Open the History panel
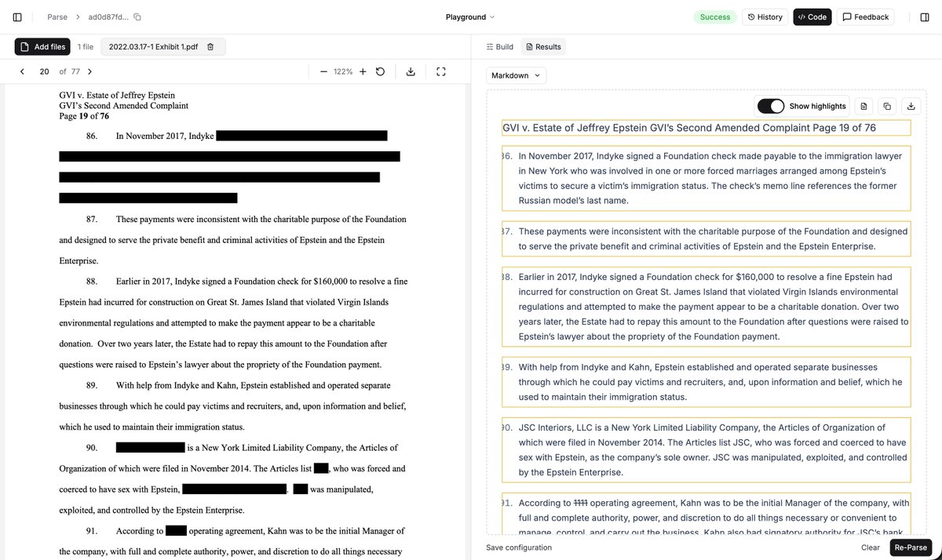942x560 pixels. (x=765, y=16)
